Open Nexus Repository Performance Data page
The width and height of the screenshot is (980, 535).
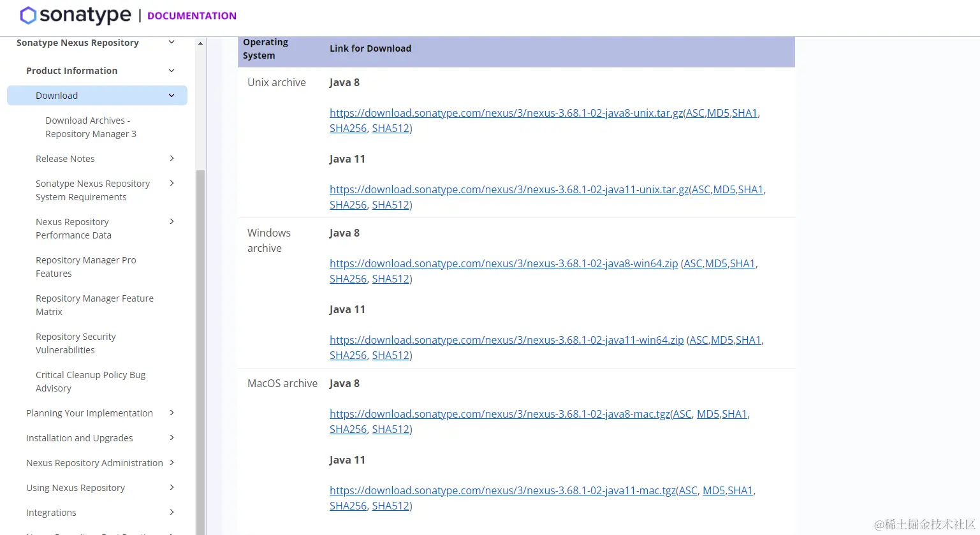tap(73, 228)
